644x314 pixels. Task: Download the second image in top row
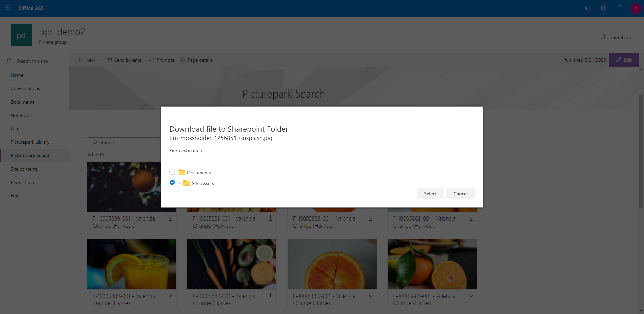(271, 218)
